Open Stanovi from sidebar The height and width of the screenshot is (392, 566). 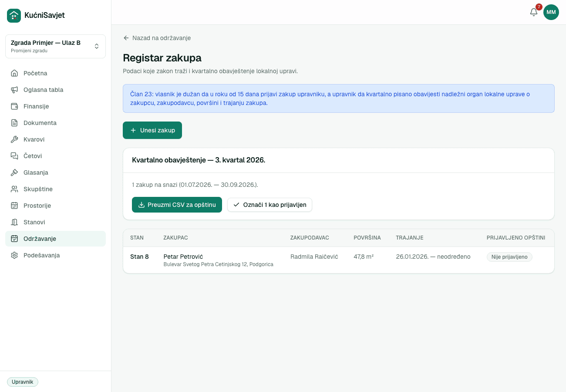click(55, 222)
